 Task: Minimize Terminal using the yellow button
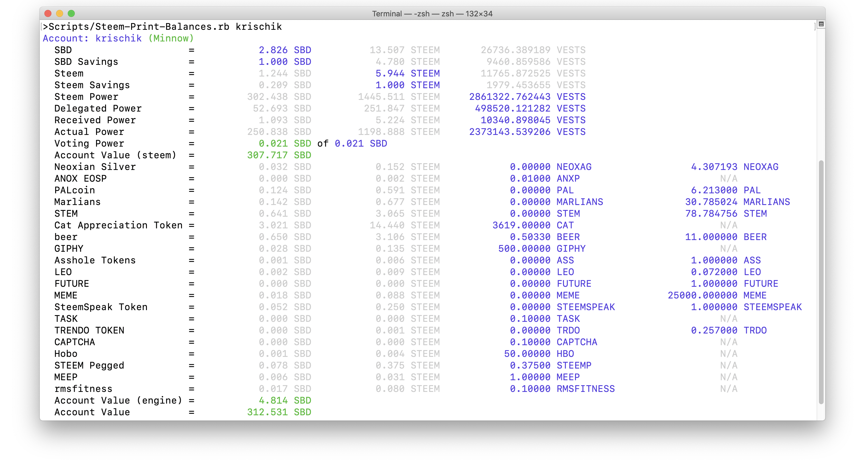click(60, 13)
